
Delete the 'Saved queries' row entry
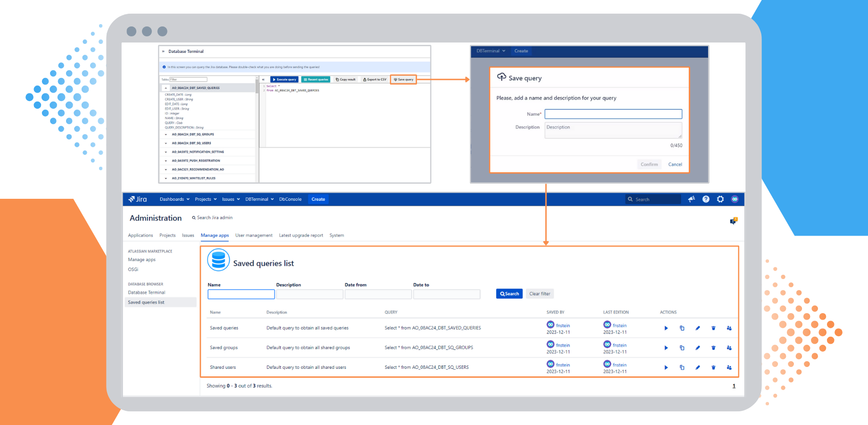tap(713, 328)
